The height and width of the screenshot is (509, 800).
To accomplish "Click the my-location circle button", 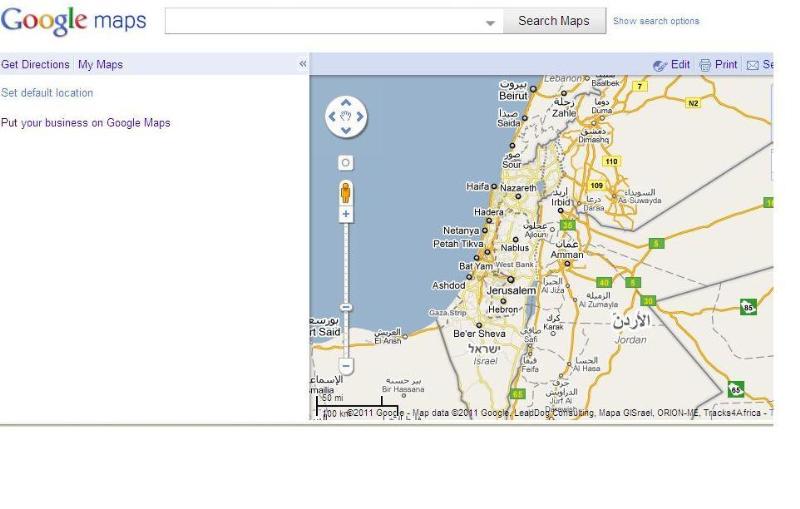I will click(x=346, y=162).
